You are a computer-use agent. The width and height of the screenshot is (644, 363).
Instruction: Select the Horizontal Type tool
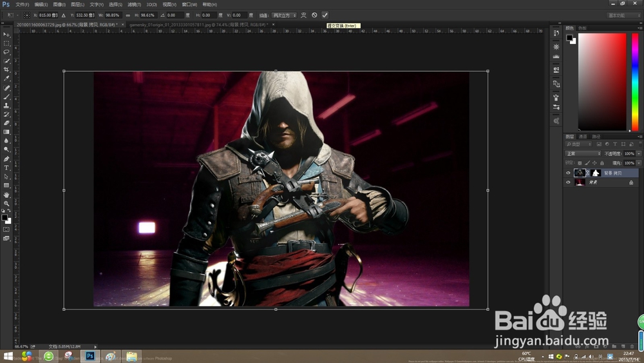(6, 168)
